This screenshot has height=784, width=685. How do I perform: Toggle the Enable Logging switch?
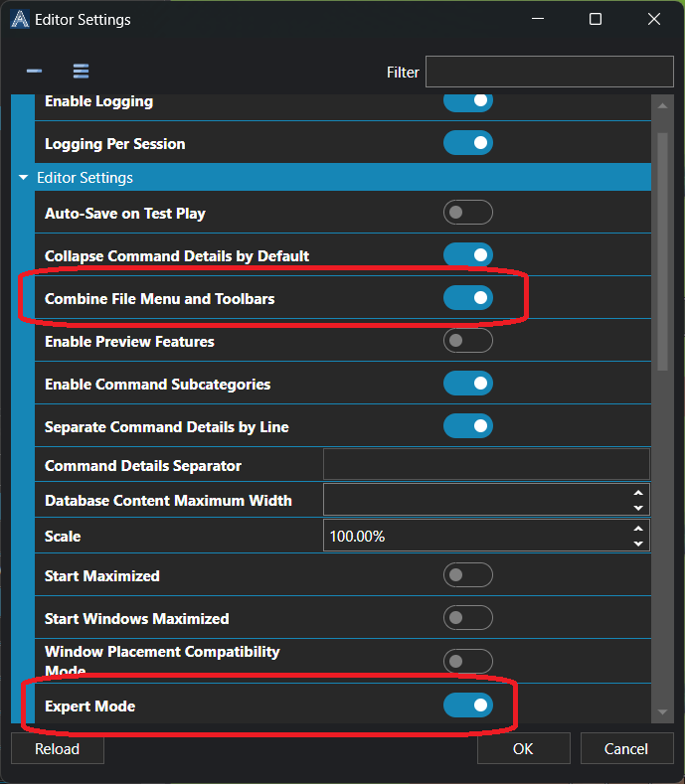[467, 101]
